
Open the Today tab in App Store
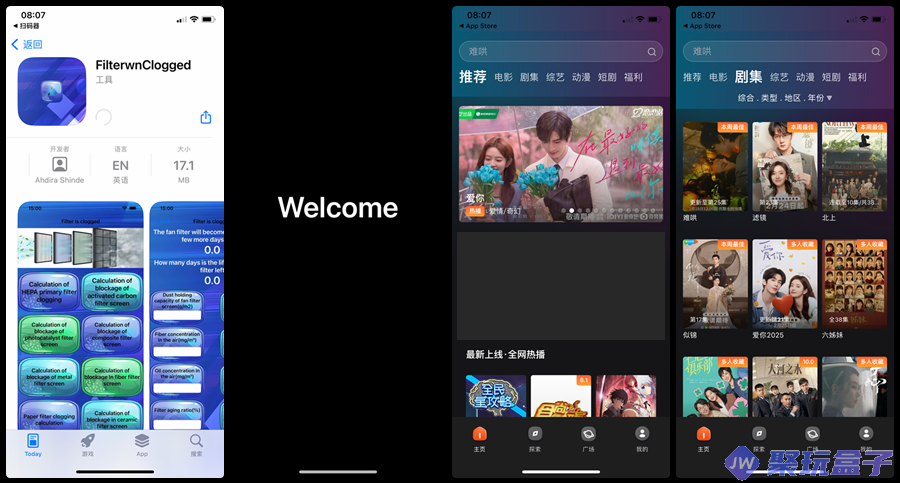pos(33,445)
